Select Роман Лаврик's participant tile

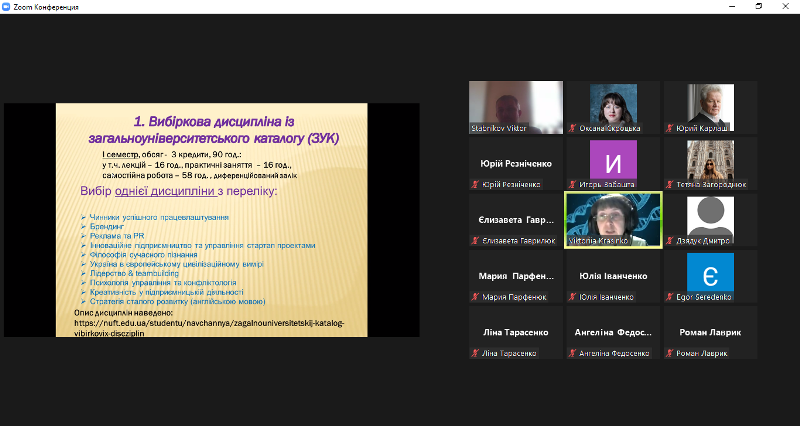tap(710, 332)
